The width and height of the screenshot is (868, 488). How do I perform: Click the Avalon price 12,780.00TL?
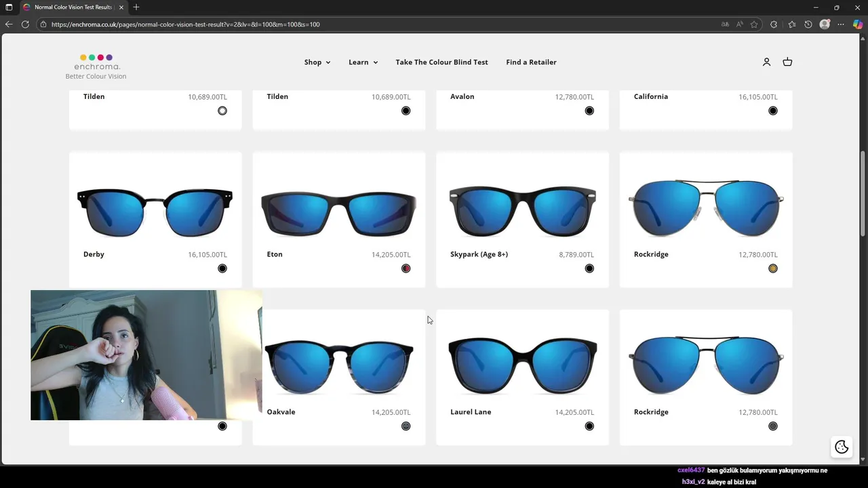[574, 97]
